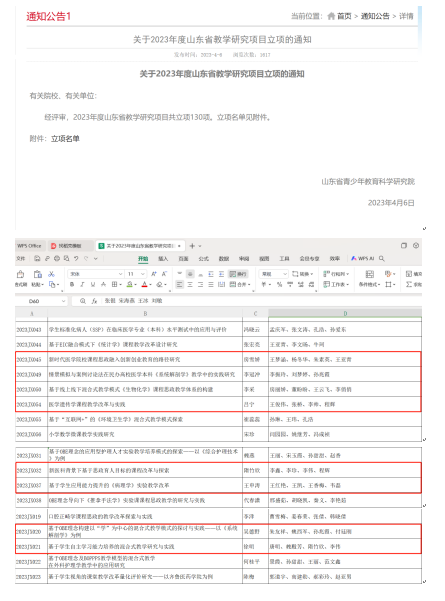Click the Bold formatting icon
445x601 pixels.
[x=72, y=284]
